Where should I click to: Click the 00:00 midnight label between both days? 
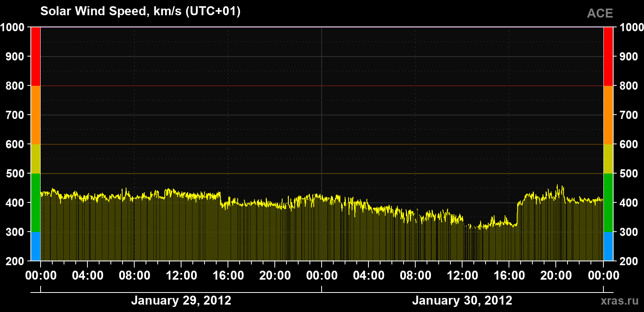point(322,276)
